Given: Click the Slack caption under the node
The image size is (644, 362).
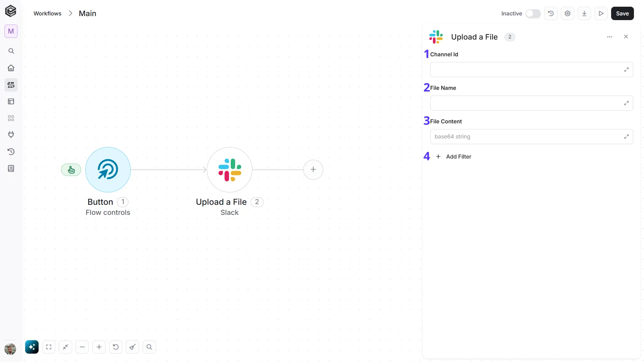Looking at the screenshot, I should pyautogui.click(x=230, y=213).
